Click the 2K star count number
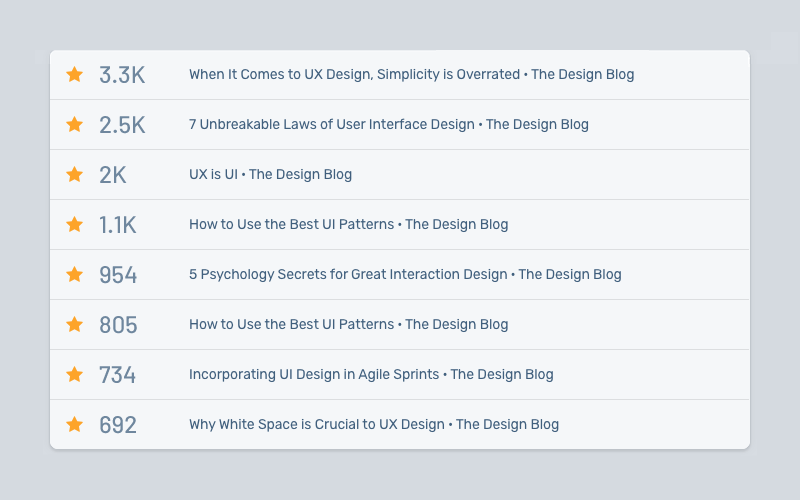The height and width of the screenshot is (500, 800). pyautogui.click(x=113, y=174)
